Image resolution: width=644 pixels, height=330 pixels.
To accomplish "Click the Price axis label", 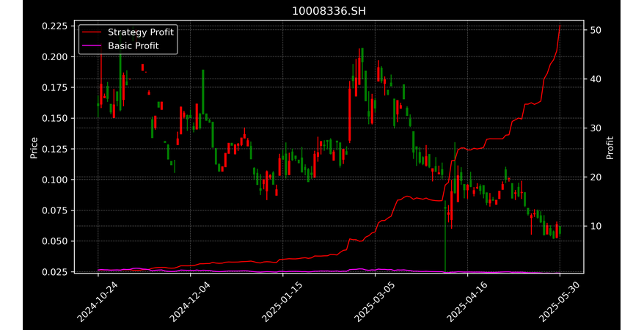I will [34, 147].
